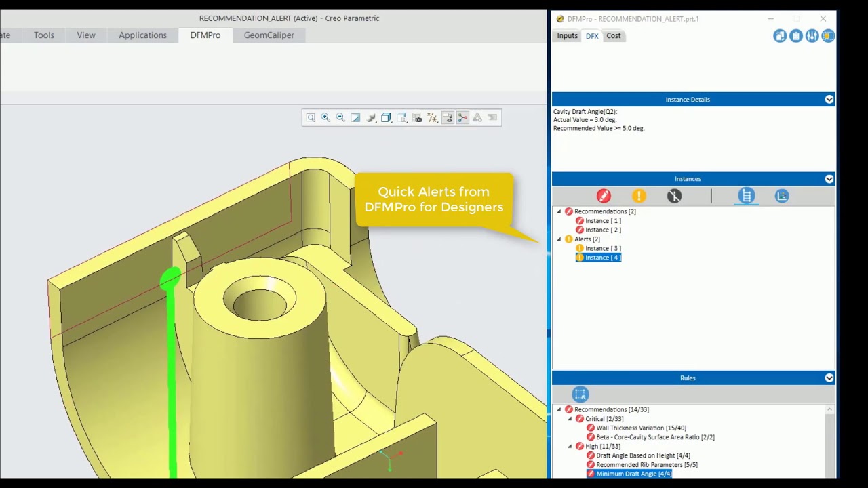Open the Cost tab in DFMPro

pyautogui.click(x=613, y=36)
